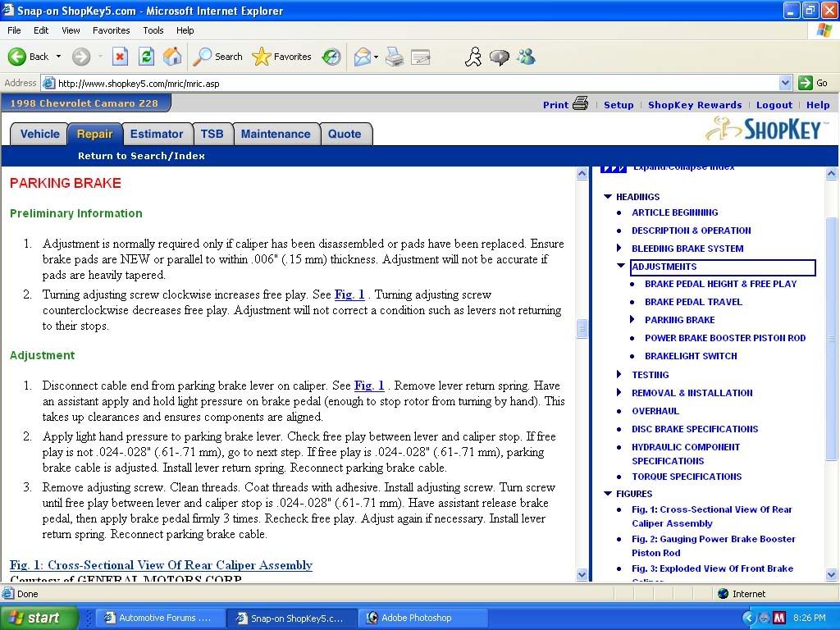840x630 pixels.
Task: Click the red M tray icon
Action: [x=779, y=618]
